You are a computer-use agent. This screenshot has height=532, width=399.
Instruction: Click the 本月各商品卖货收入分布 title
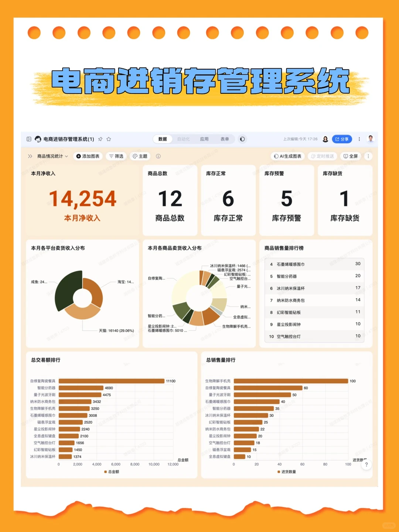coord(174,248)
